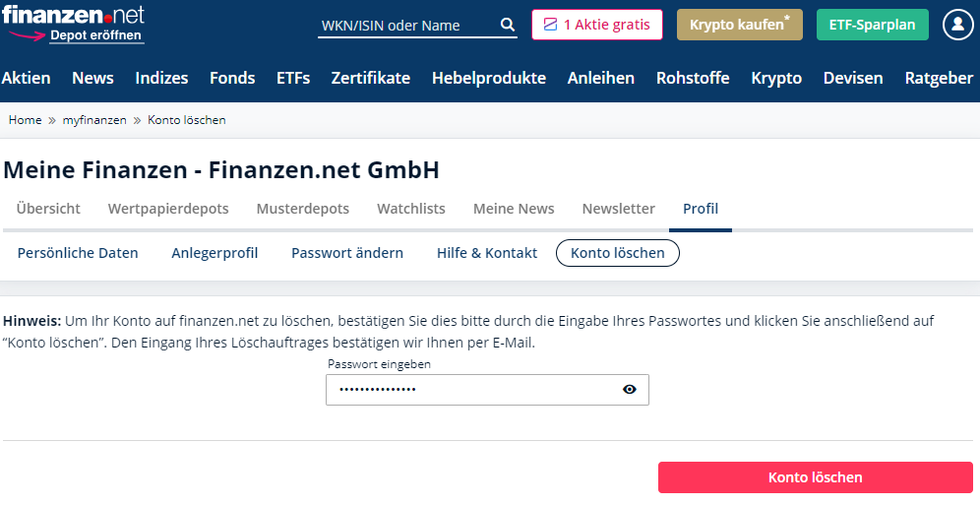Select the Profil tab
Viewport: 980px width, 505px height.
700,209
